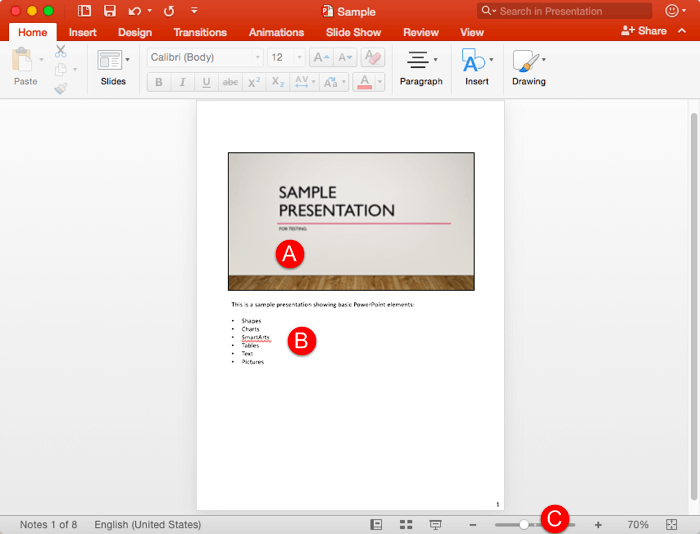The height and width of the screenshot is (534, 700).
Task: Click the 70% zoom level
Action: coord(638,525)
